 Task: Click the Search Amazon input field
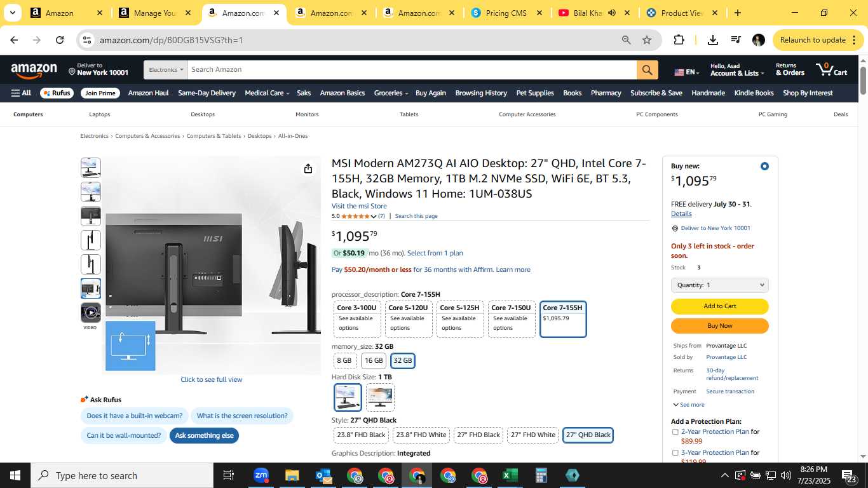click(x=412, y=70)
